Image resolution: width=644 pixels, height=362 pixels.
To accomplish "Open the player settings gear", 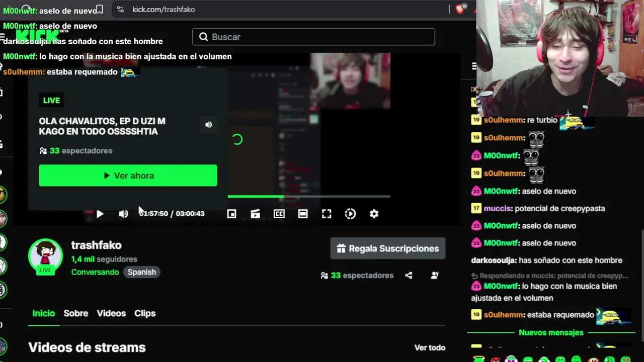I will coord(374,214).
